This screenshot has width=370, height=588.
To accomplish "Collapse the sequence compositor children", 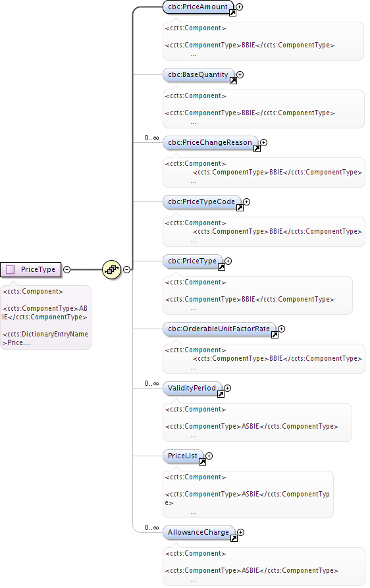I will pos(127,269).
